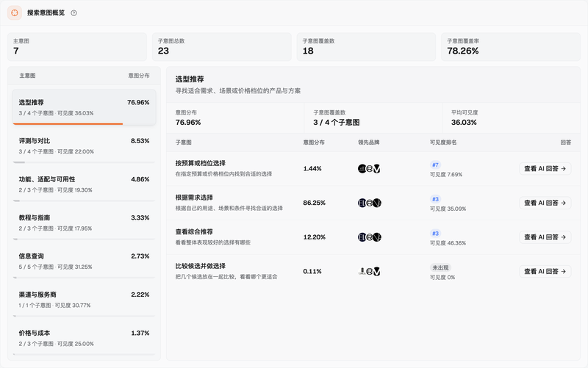
Task: Choose the 信息查询 intent item
Action: (84, 261)
